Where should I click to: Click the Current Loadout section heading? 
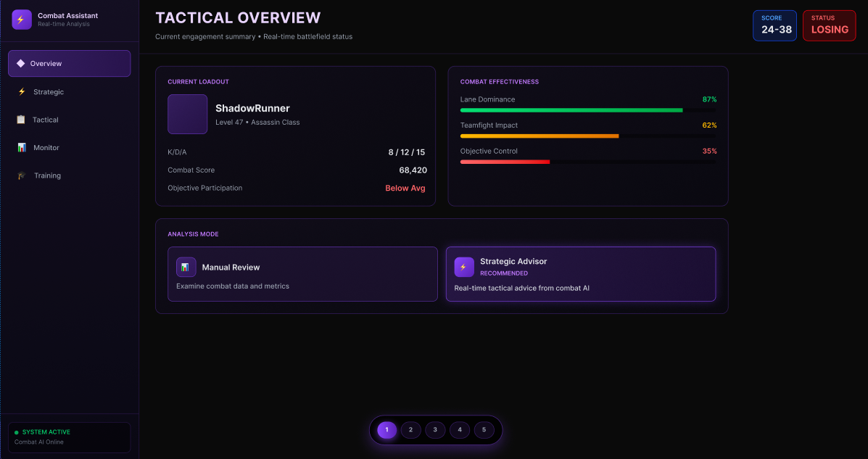pos(198,82)
